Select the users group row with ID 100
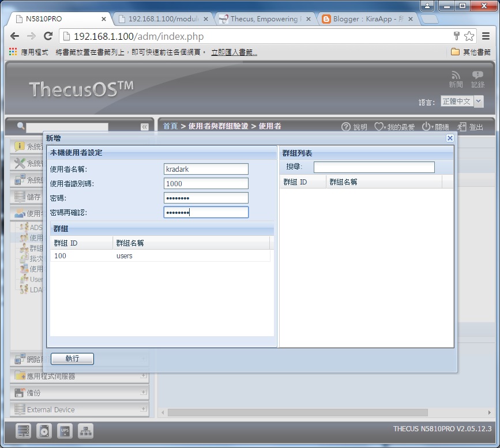500x448 pixels. click(160, 256)
